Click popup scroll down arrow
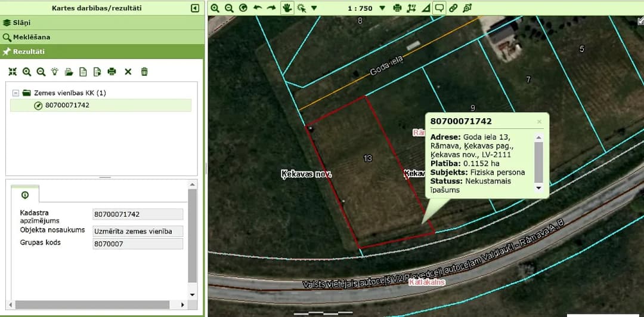Viewport: 644px width, 317px height. [538, 188]
